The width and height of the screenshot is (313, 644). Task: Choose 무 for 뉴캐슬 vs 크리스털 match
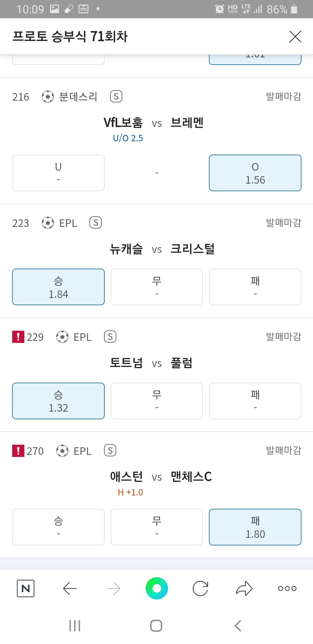pyautogui.click(x=157, y=287)
